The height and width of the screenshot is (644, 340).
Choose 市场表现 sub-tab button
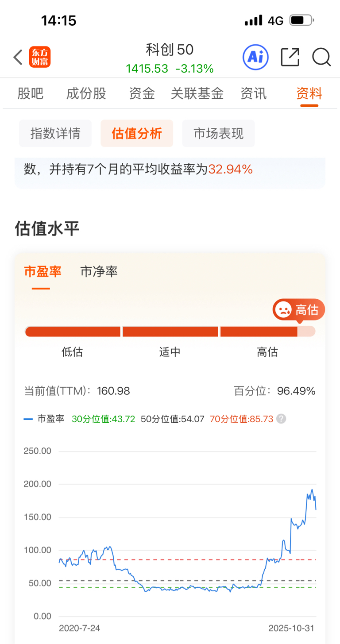219,133
